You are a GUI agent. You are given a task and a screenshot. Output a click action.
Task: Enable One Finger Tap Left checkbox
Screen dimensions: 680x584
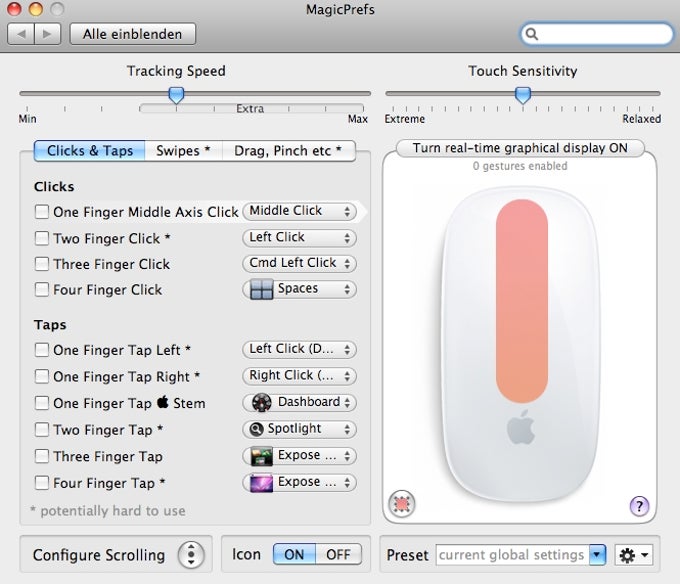click(42, 349)
